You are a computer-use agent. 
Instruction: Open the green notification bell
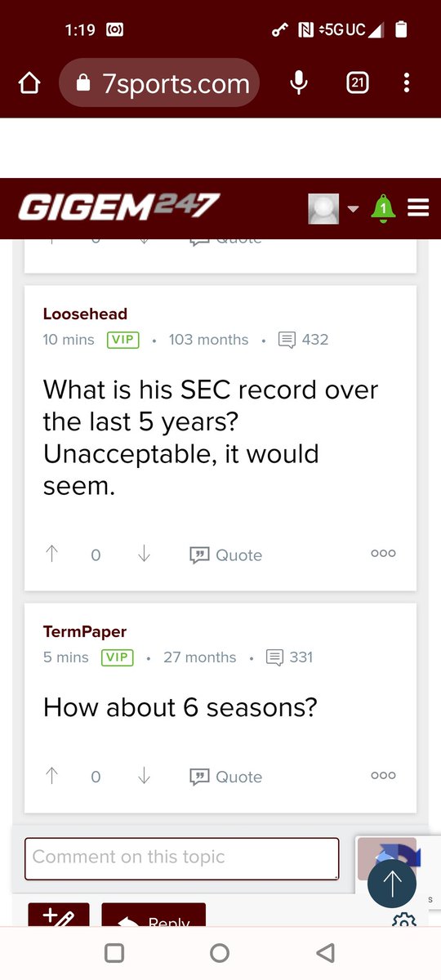click(x=383, y=208)
